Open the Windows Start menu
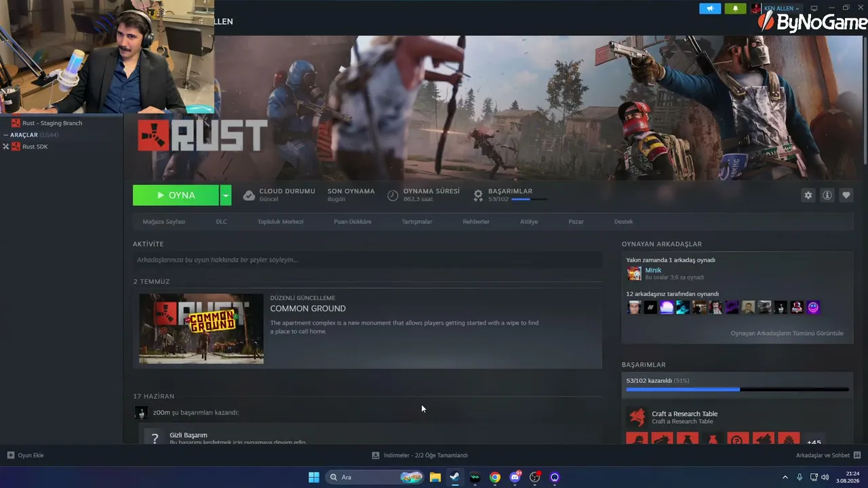This screenshot has width=868, height=488. coord(314,477)
